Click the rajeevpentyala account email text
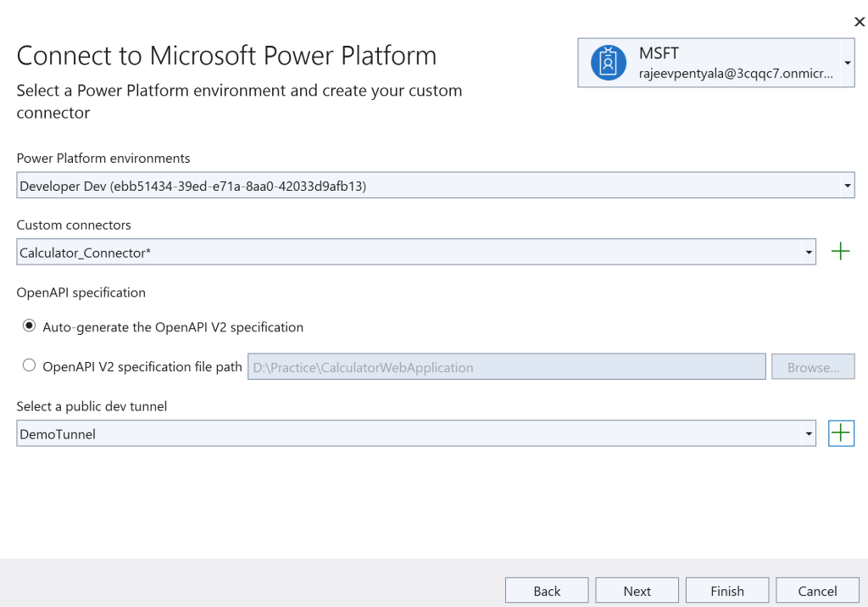Viewport: 868px width, 607px height. tap(735, 74)
